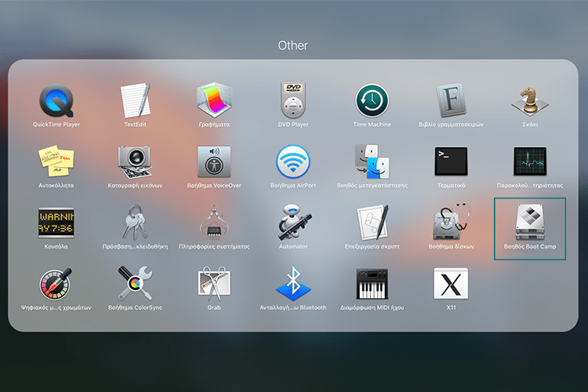
Task: Open Βοηθός μετεγκατάστασης (Migration Assistant)
Action: pyautogui.click(x=372, y=162)
